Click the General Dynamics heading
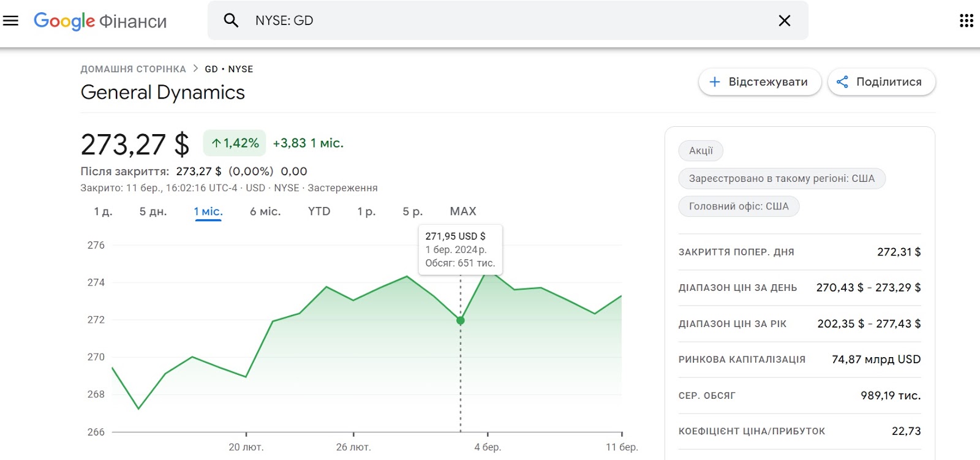This screenshot has height=460, width=980. pyautogui.click(x=162, y=92)
